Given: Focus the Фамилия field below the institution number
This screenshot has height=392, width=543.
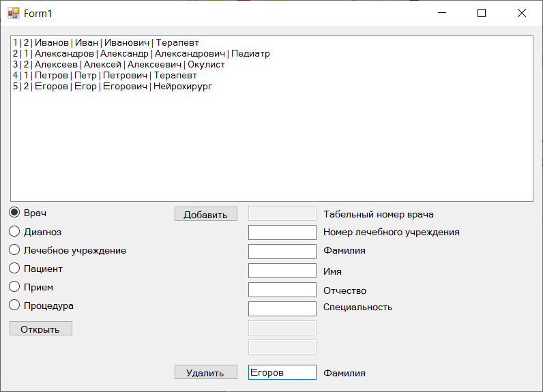Looking at the screenshot, I should click(x=282, y=252).
